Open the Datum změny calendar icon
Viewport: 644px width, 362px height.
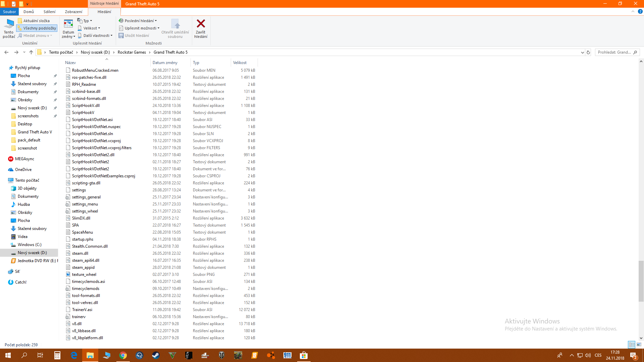(68, 24)
